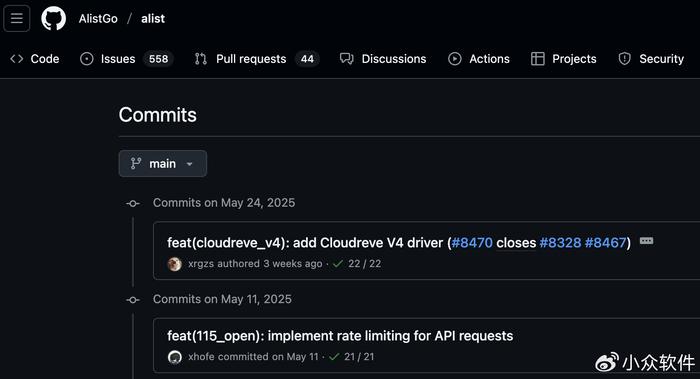Viewport: 700px width, 379px height.
Task: Click the Pull requests branch icon
Action: click(201, 59)
